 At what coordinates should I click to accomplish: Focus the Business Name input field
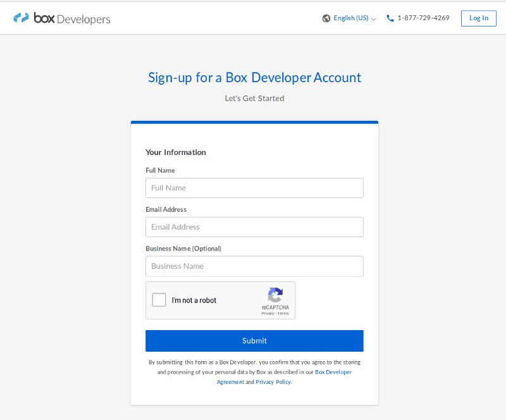[x=254, y=266]
